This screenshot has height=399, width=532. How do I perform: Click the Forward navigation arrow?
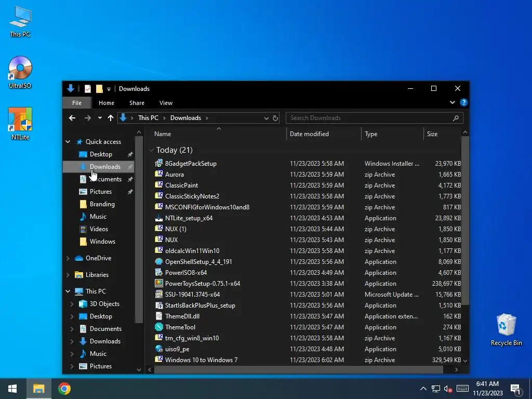click(x=87, y=118)
